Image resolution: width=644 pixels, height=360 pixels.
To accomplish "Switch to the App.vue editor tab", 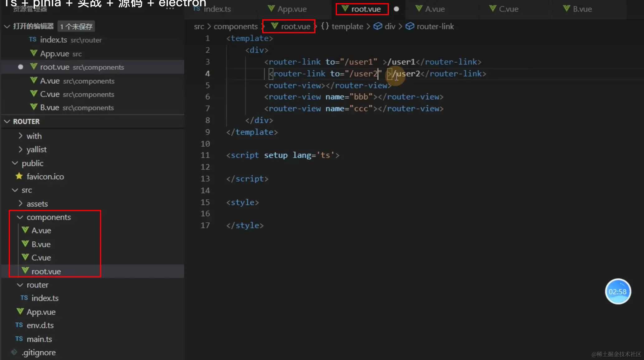I will point(292,9).
